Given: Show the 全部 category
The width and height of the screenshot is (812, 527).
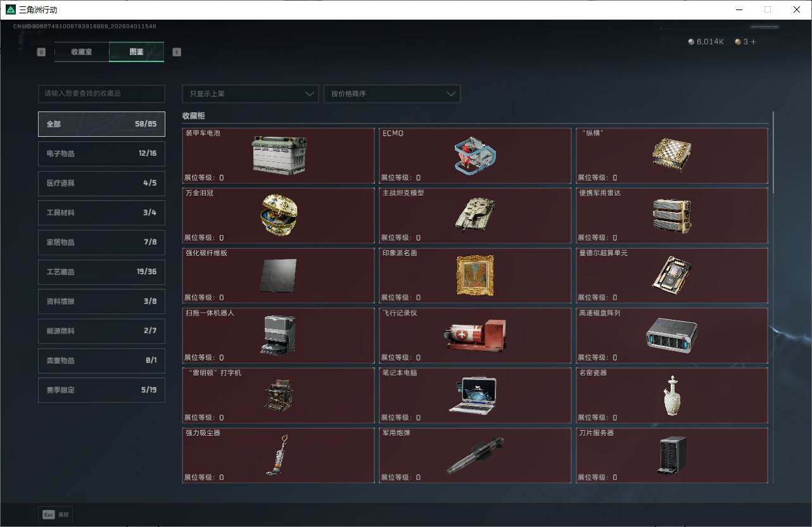Looking at the screenshot, I should click(101, 124).
